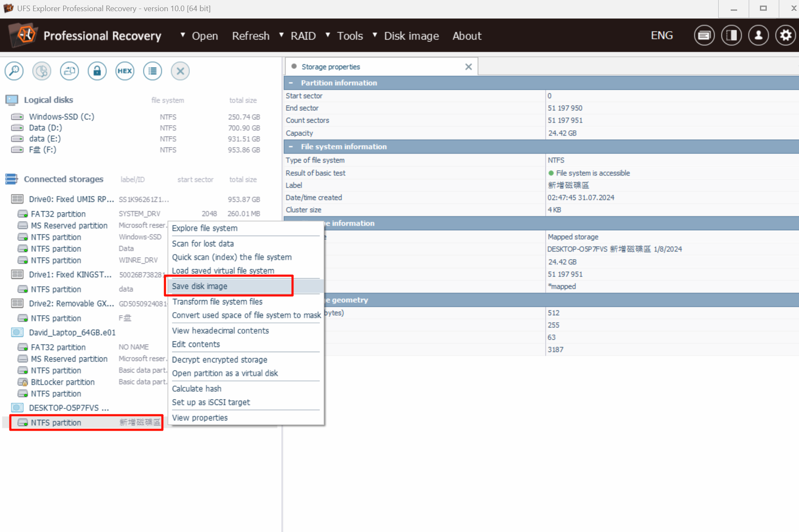The image size is (799, 532).
Task: Select the BitLocker partition in storage tree
Action: (63, 382)
